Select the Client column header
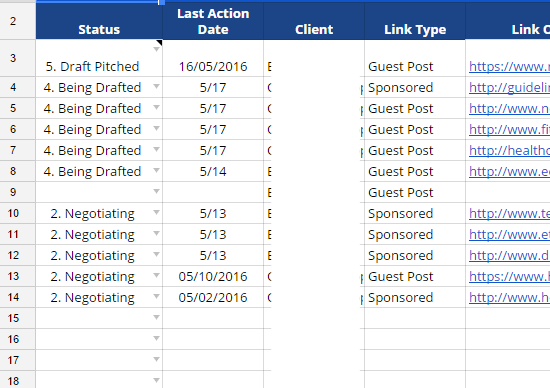550x388 pixels. coord(314,21)
